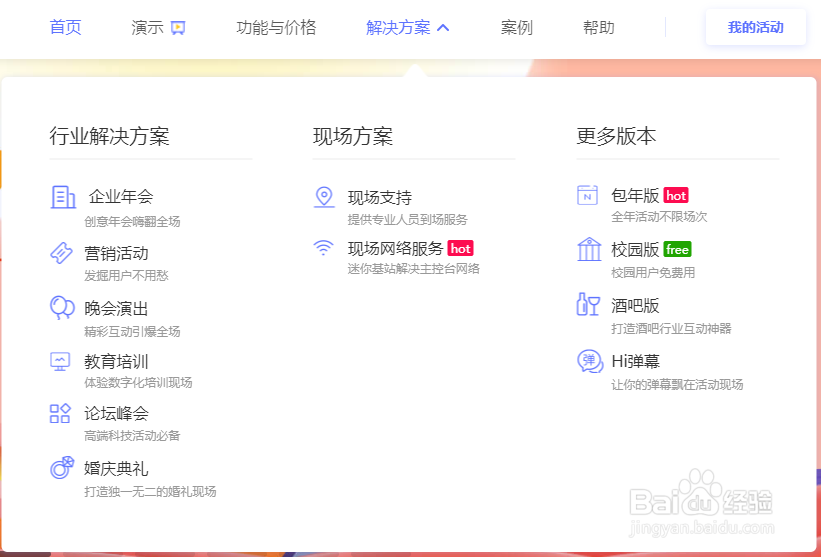Open the Hi弹幕 version link

coord(636,361)
